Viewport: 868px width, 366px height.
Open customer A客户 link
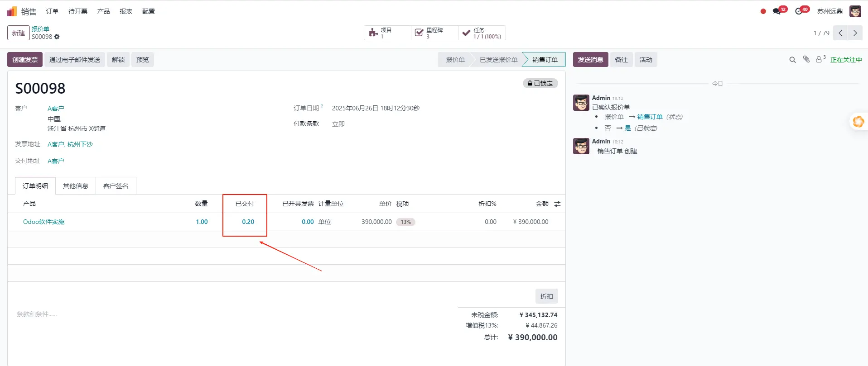click(56, 109)
